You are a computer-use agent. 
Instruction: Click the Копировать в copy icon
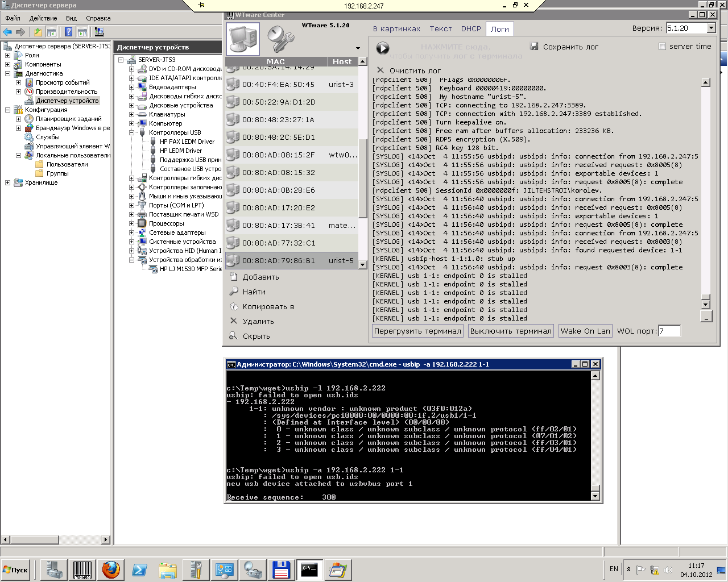[233, 306]
